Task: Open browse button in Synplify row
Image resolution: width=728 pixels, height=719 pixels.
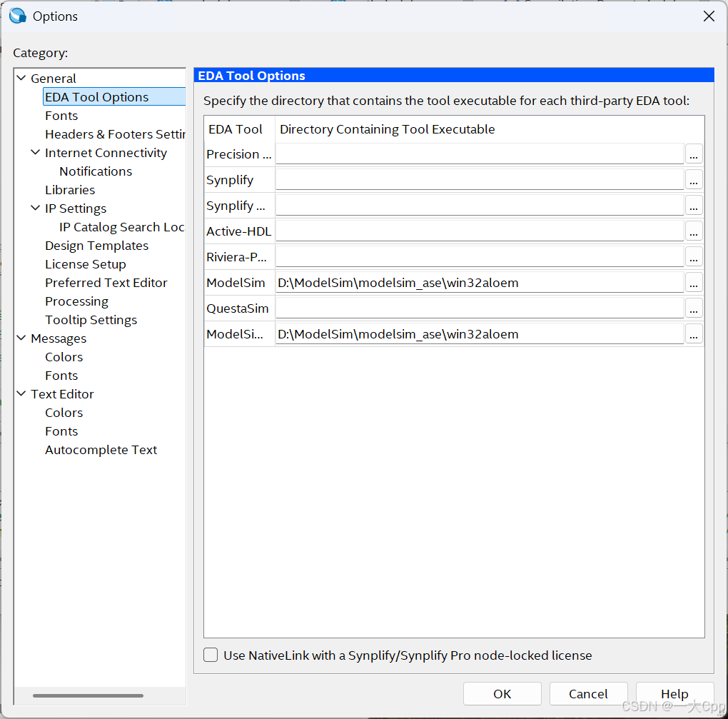Action: click(x=694, y=180)
